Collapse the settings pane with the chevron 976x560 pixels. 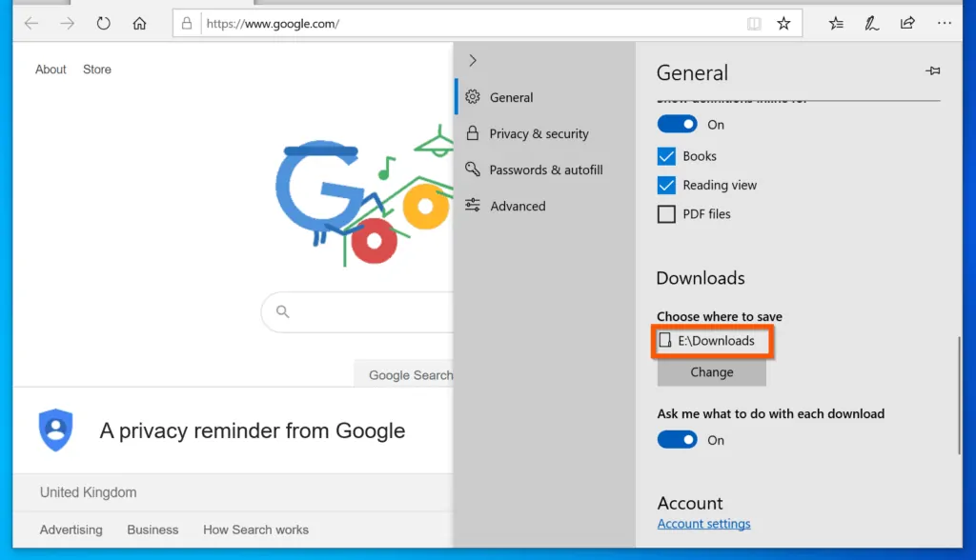click(x=472, y=59)
